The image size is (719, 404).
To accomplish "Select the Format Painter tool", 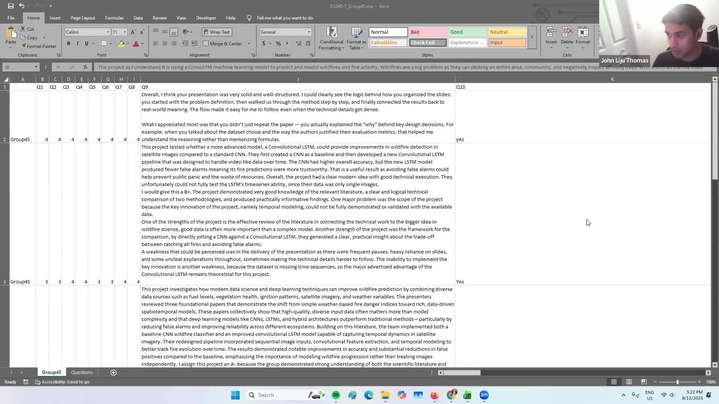I will click(x=40, y=46).
